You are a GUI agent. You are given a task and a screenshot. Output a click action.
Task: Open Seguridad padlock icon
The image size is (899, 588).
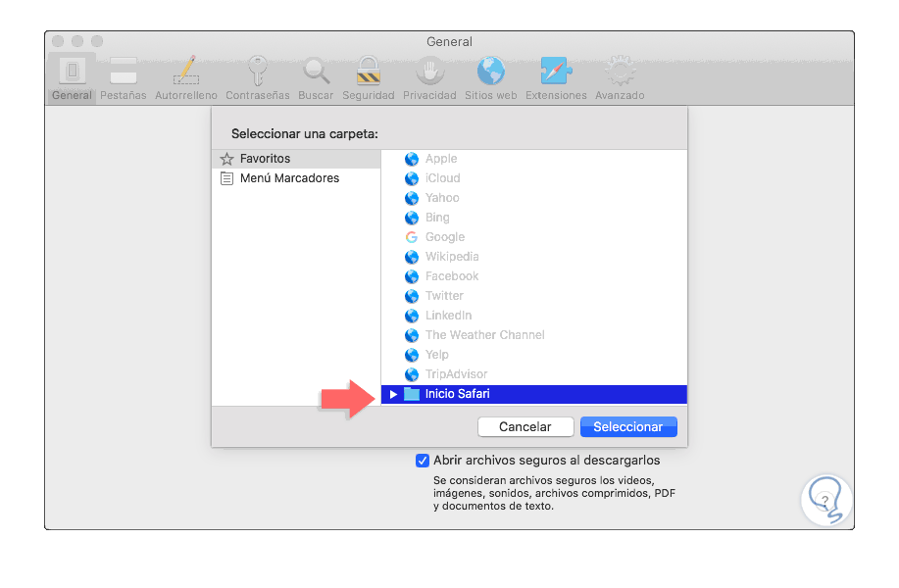[368, 72]
